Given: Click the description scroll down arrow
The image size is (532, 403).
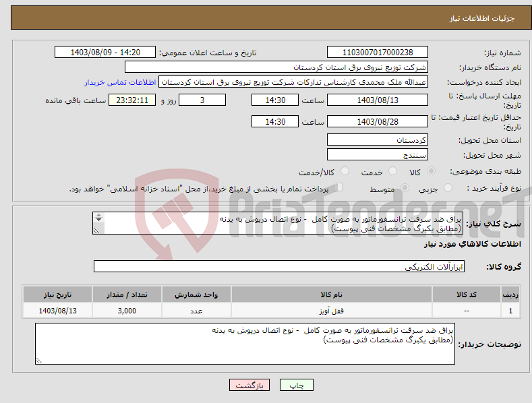Looking at the screenshot, I should [98, 220].
